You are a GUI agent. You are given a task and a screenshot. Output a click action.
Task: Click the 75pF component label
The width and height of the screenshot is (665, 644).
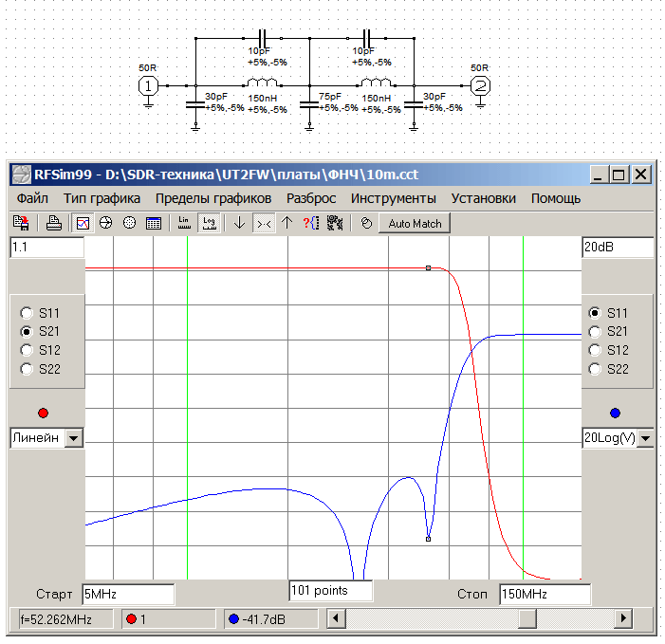click(330, 97)
